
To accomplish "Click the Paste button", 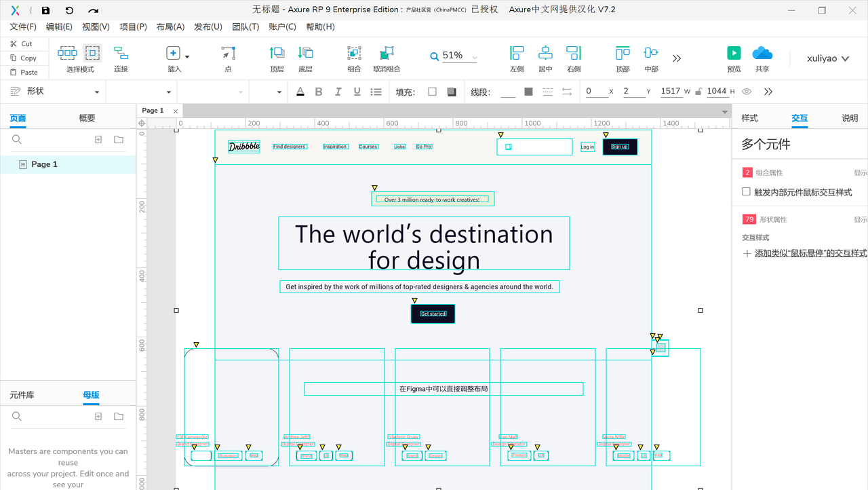I will tap(24, 72).
